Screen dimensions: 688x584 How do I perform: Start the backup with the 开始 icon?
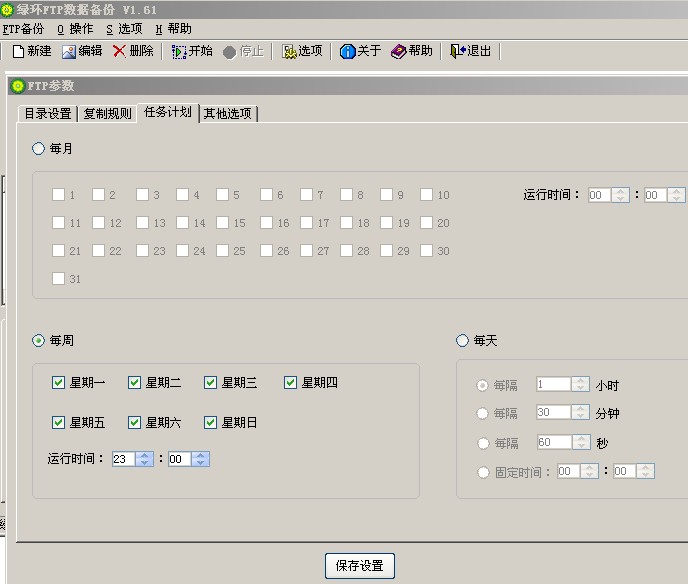179,51
